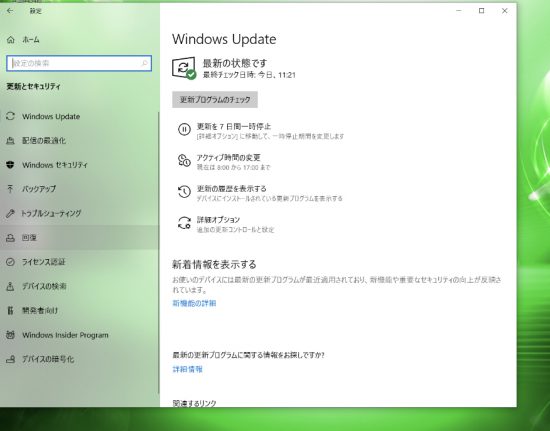Image resolution: width=550 pixels, height=431 pixels.
Task: Click the 新着情報を表示する heading
Action: click(x=214, y=264)
